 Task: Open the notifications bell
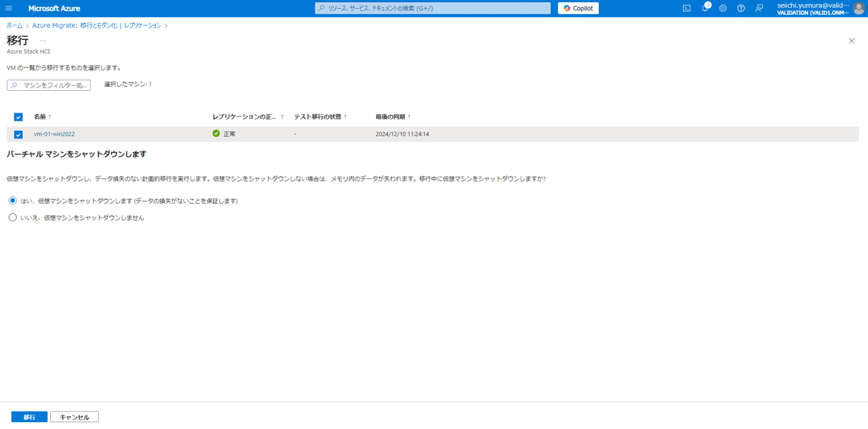pos(705,8)
